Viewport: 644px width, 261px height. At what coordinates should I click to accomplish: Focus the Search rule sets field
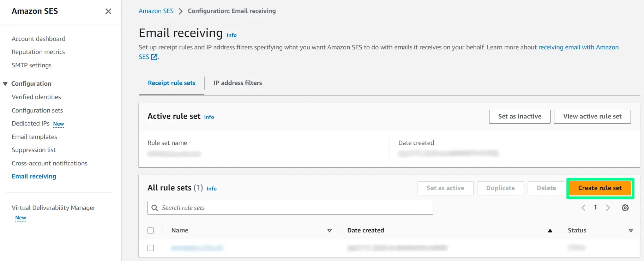290,208
